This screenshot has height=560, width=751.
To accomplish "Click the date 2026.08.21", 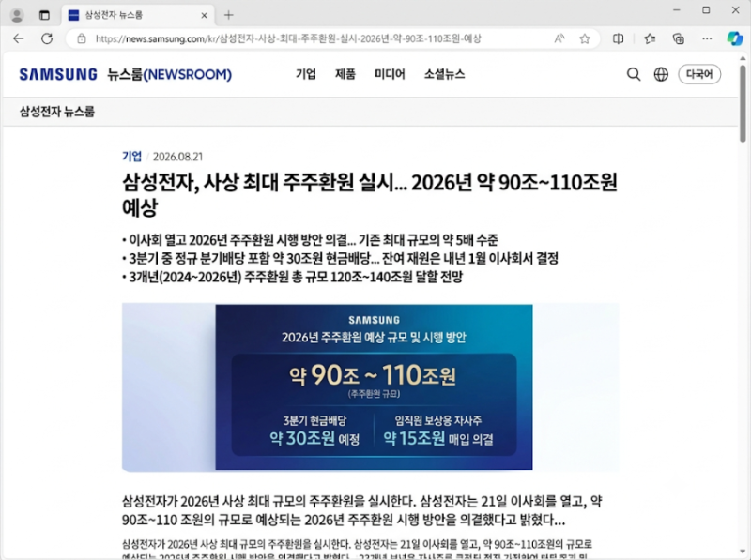I will pyautogui.click(x=177, y=157).
